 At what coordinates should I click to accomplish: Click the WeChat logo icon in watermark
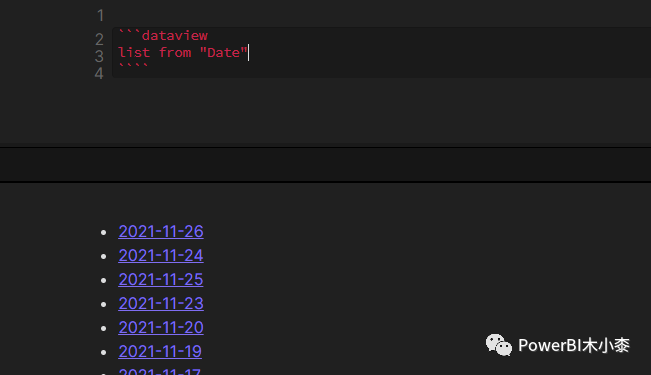(x=499, y=345)
